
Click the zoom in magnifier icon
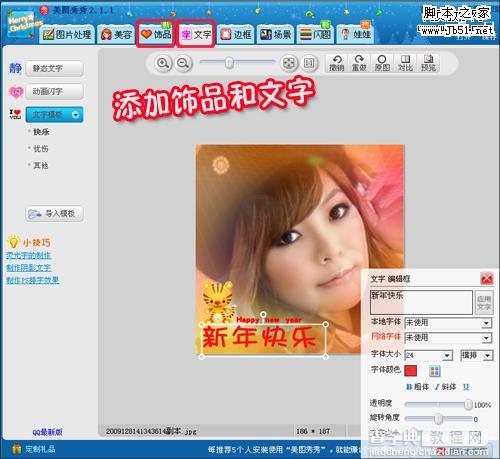(x=163, y=63)
